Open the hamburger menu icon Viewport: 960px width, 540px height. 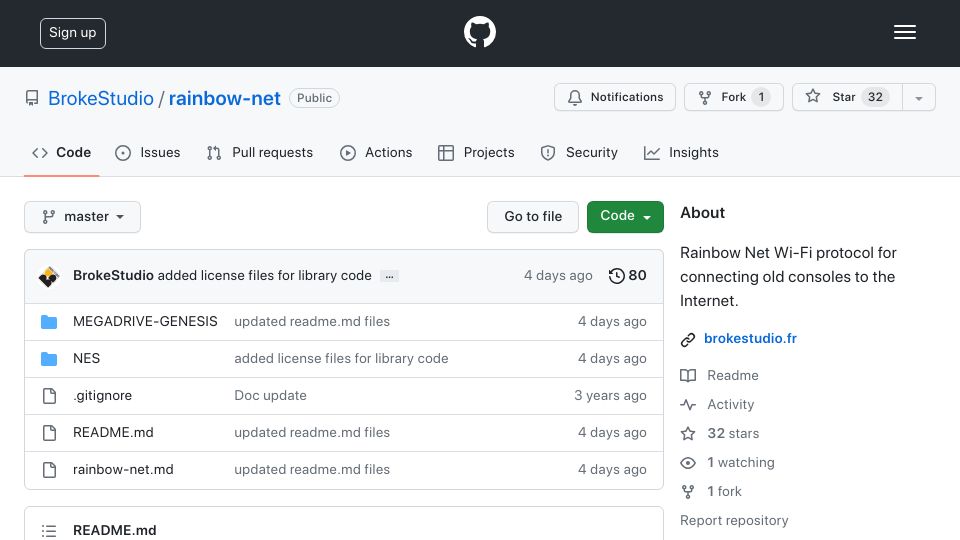click(904, 32)
